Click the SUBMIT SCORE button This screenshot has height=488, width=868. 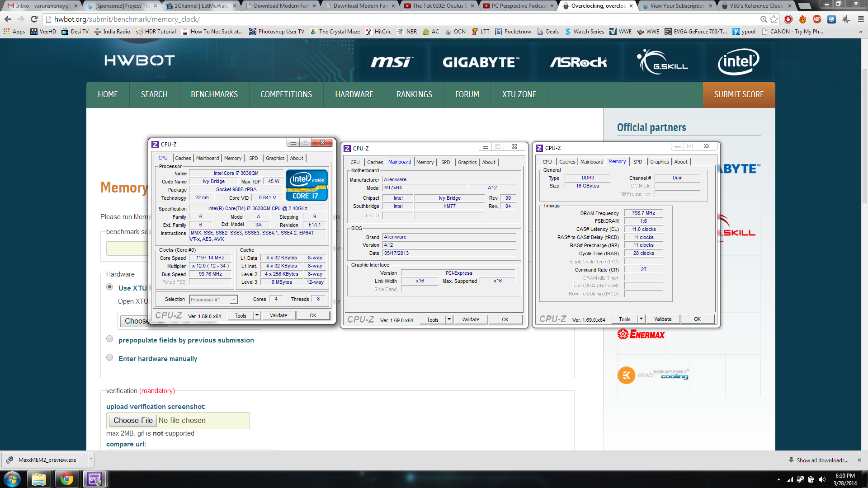pos(739,94)
